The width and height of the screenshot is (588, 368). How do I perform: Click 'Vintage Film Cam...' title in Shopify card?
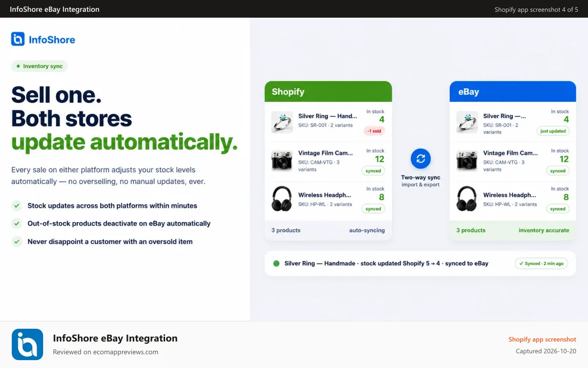(x=326, y=153)
